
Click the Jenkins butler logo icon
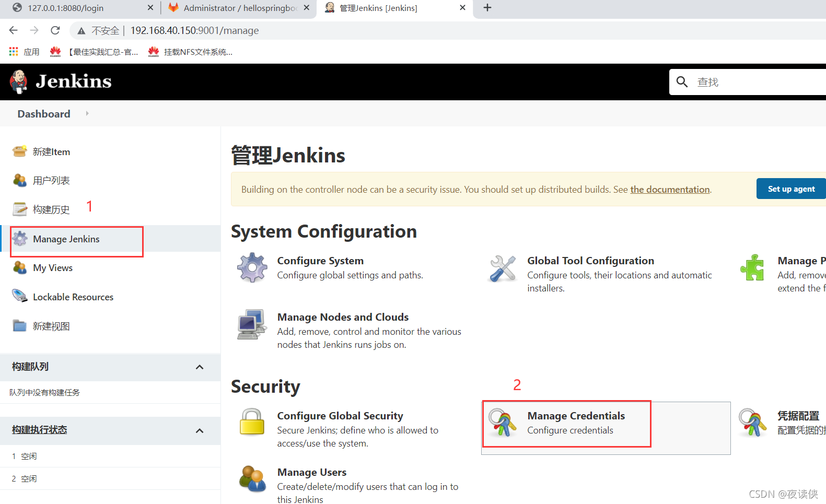(x=19, y=81)
